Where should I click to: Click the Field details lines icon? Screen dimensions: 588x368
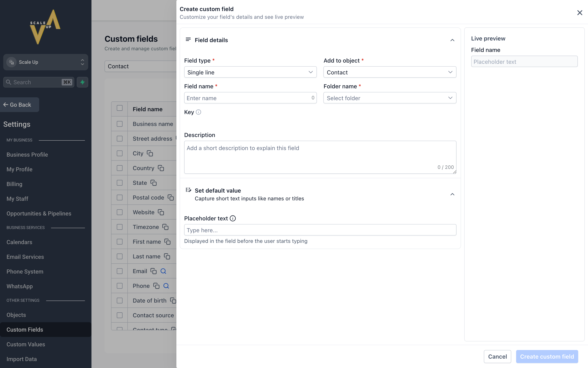pos(188,39)
